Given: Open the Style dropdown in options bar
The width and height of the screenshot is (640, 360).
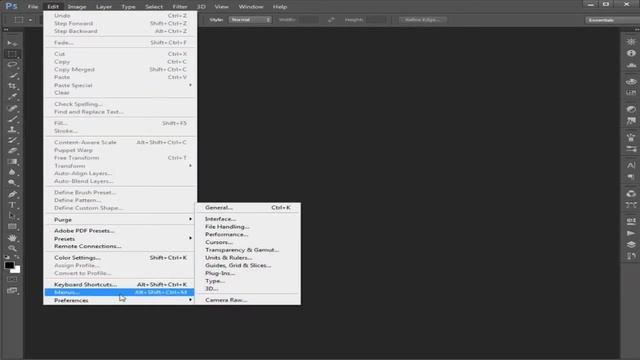Looking at the screenshot, I should tap(250, 20).
